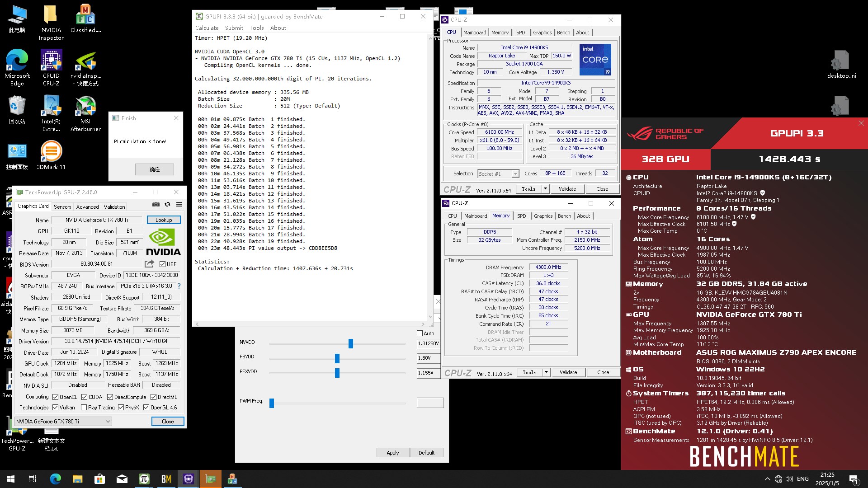Viewport: 868px width, 488px height.
Task: Open notification center in system tray
Action: coord(854,479)
